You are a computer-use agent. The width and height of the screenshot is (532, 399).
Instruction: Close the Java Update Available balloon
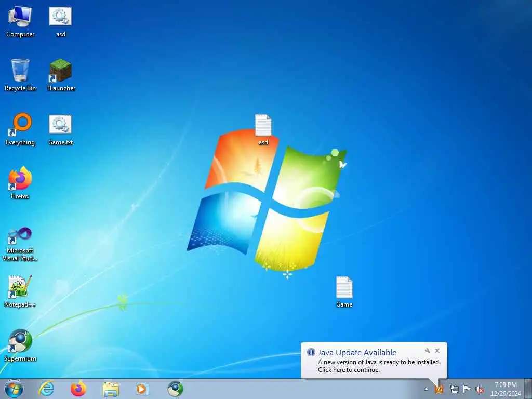[x=437, y=351]
